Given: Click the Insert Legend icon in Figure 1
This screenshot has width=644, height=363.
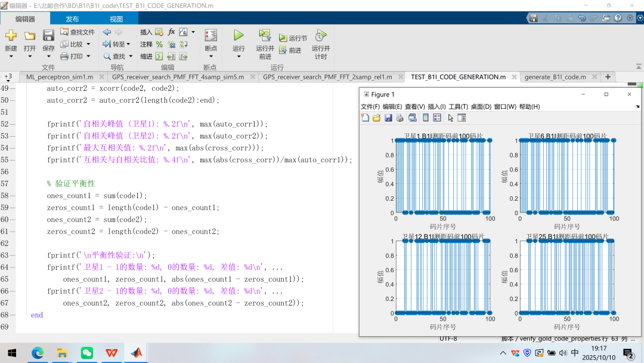Looking at the screenshot, I should click(436, 118).
